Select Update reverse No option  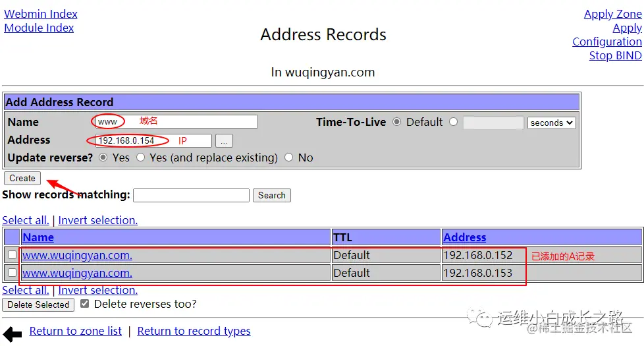click(x=289, y=158)
